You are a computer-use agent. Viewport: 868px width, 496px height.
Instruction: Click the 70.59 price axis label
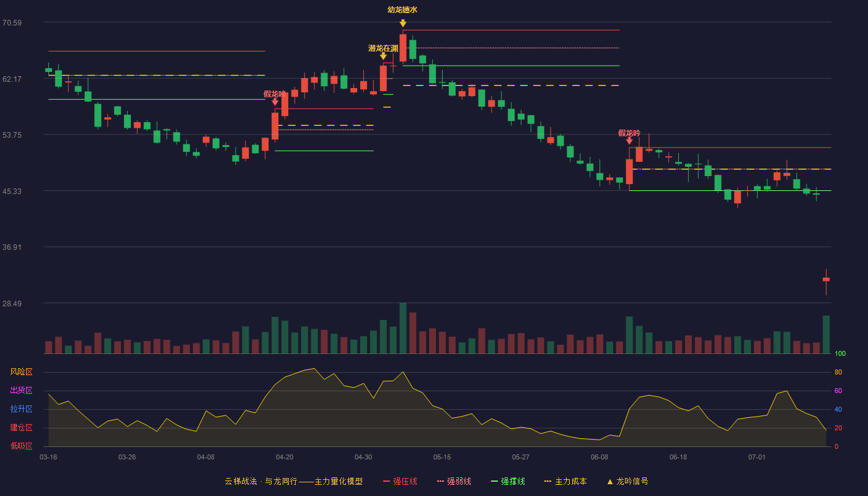[x=12, y=23]
